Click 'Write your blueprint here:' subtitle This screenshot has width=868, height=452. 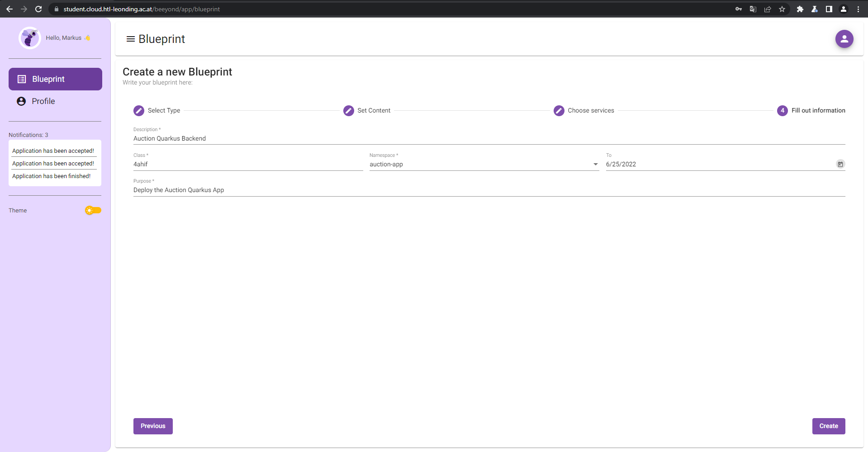pos(157,83)
